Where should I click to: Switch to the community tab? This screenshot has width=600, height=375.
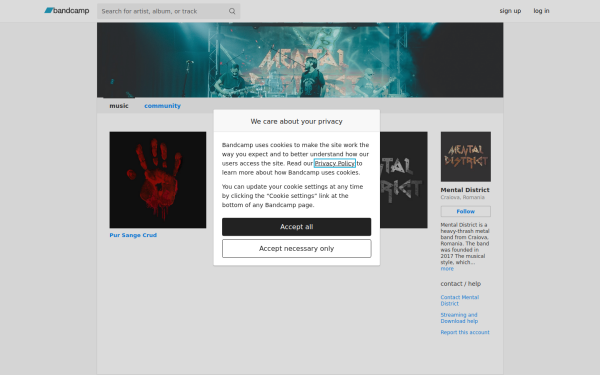pyautogui.click(x=162, y=106)
